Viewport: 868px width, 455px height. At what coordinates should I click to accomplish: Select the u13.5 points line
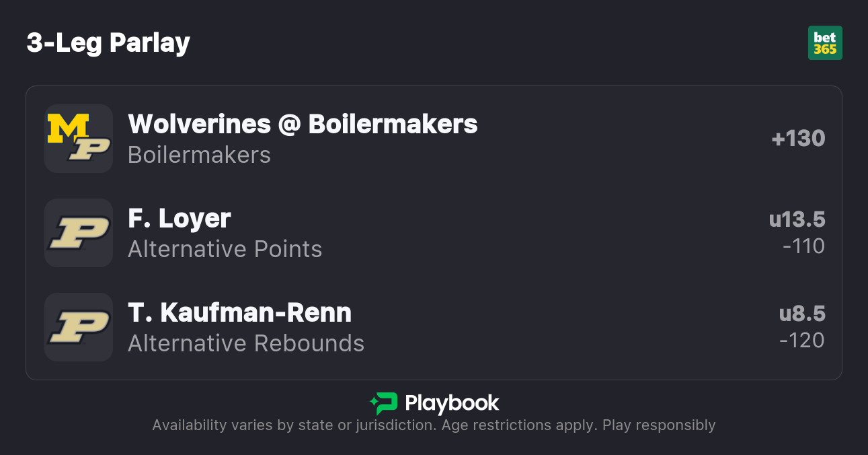[x=797, y=219]
